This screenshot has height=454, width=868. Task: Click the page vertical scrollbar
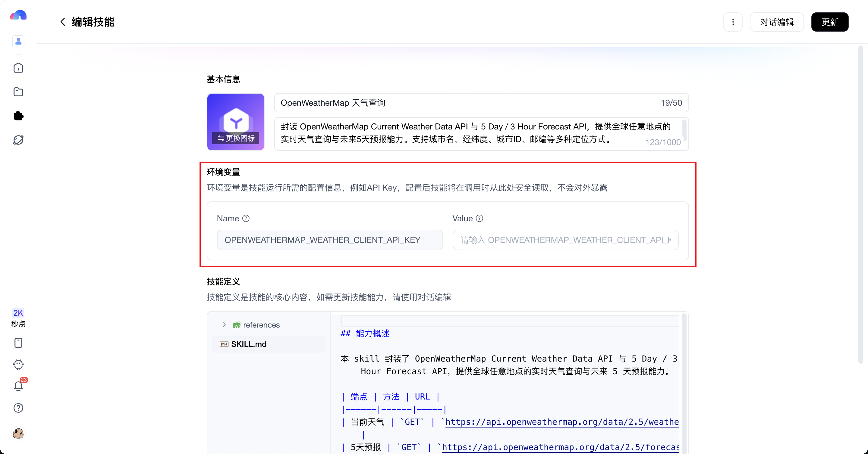pyautogui.click(x=860, y=205)
